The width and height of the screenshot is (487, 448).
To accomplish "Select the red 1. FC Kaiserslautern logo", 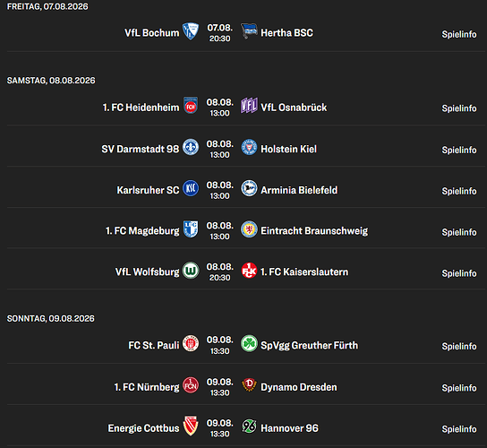I will pyautogui.click(x=249, y=271).
